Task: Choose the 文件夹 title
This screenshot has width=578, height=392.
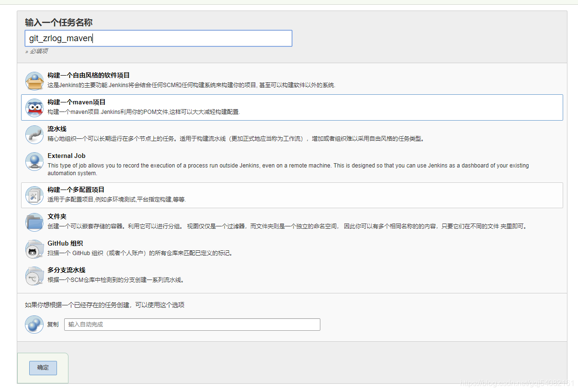Action: point(57,217)
